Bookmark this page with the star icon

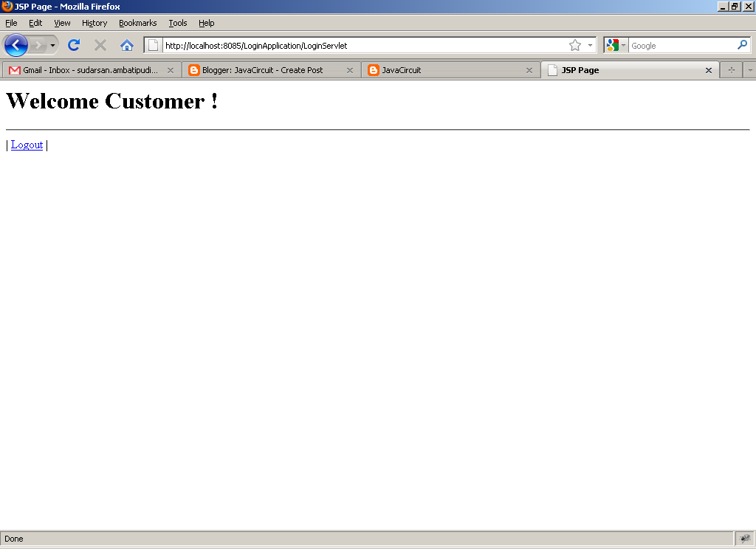tap(574, 45)
